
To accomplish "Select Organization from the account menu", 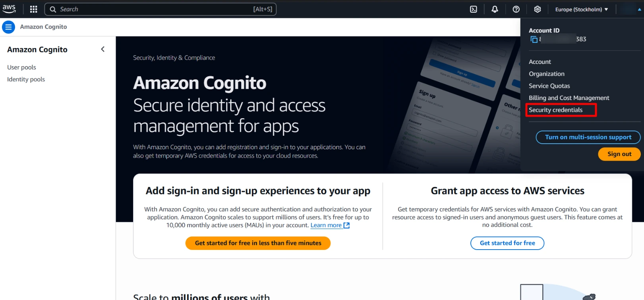I will click(547, 74).
